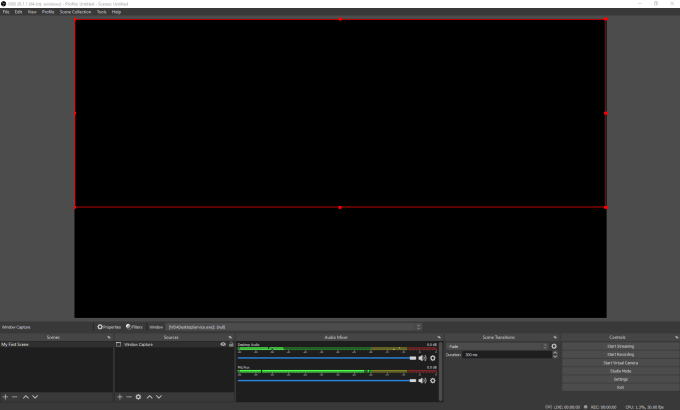This screenshot has width=680, height=410.
Task: Mute the Desktop Audio speaker icon
Action: click(x=422, y=357)
